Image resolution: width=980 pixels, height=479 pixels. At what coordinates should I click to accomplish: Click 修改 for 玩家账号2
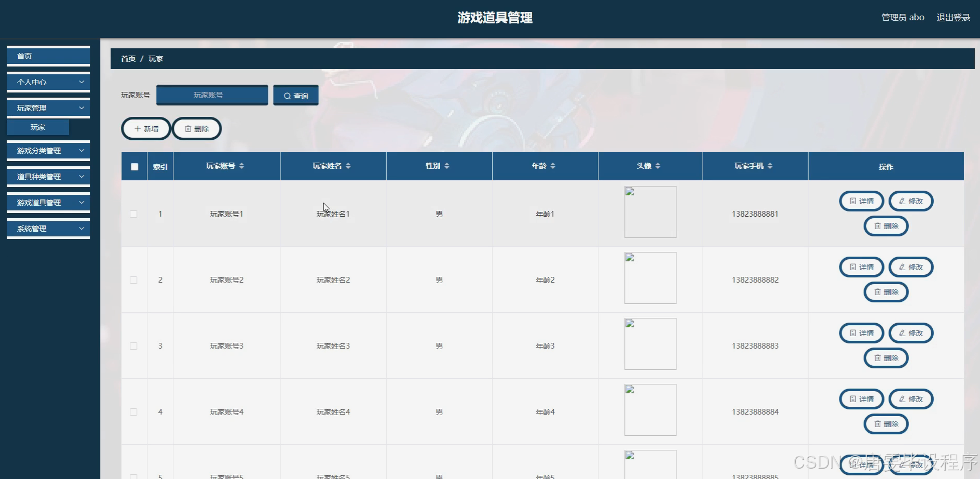pos(911,267)
